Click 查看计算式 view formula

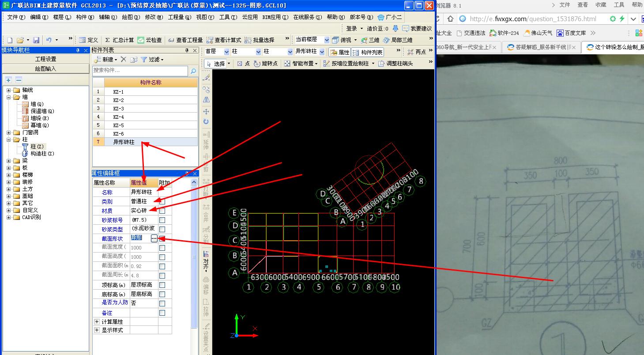[x=224, y=40]
